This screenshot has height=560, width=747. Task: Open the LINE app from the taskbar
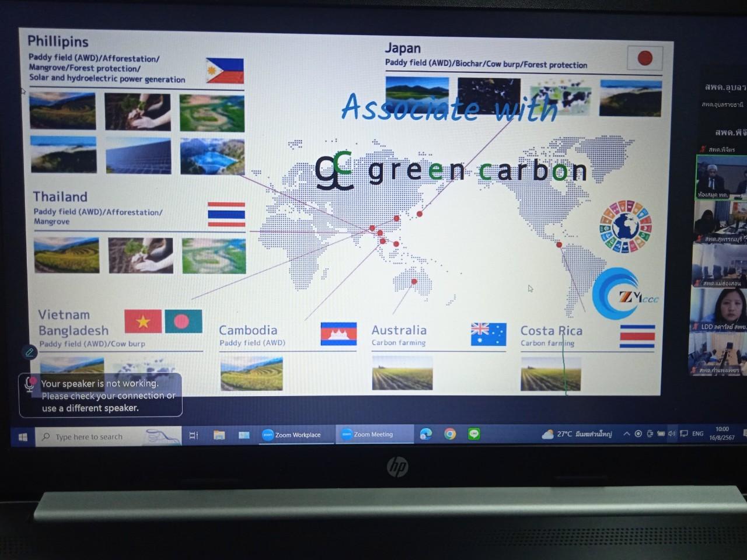tap(474, 434)
